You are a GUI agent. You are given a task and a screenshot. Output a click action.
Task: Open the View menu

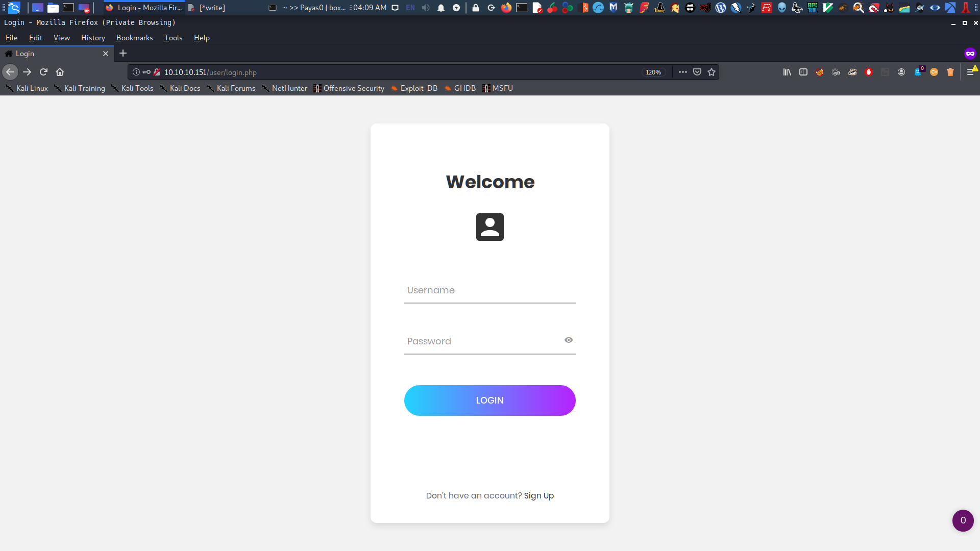[x=61, y=38]
